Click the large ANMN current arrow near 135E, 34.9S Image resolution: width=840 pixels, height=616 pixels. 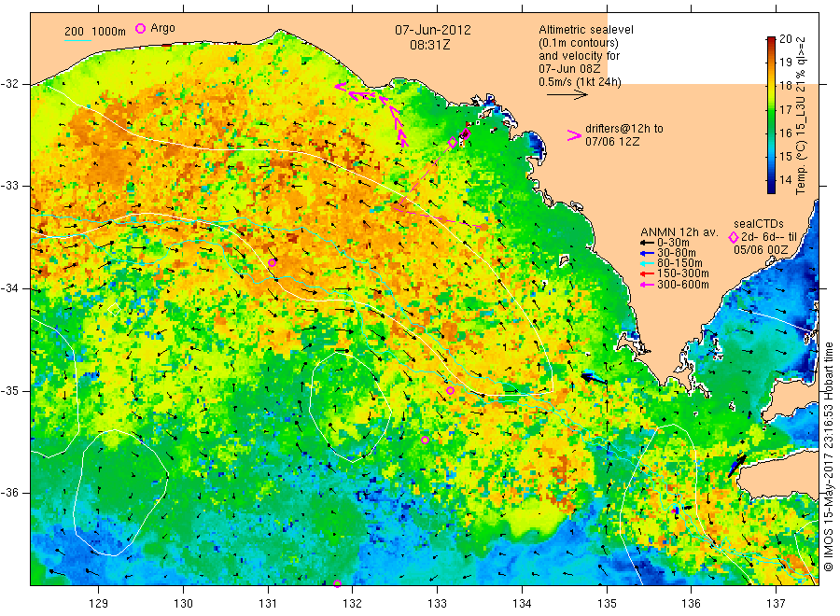pyautogui.click(x=594, y=379)
